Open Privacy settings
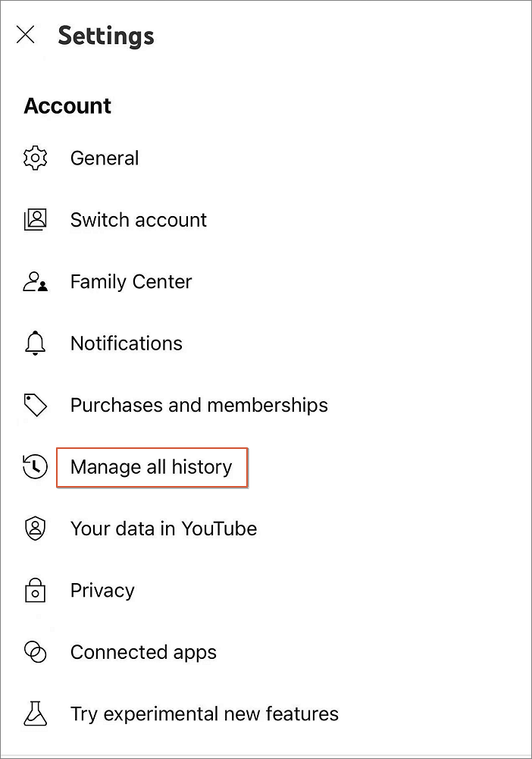Viewport: 532px width, 759px height. (x=102, y=590)
